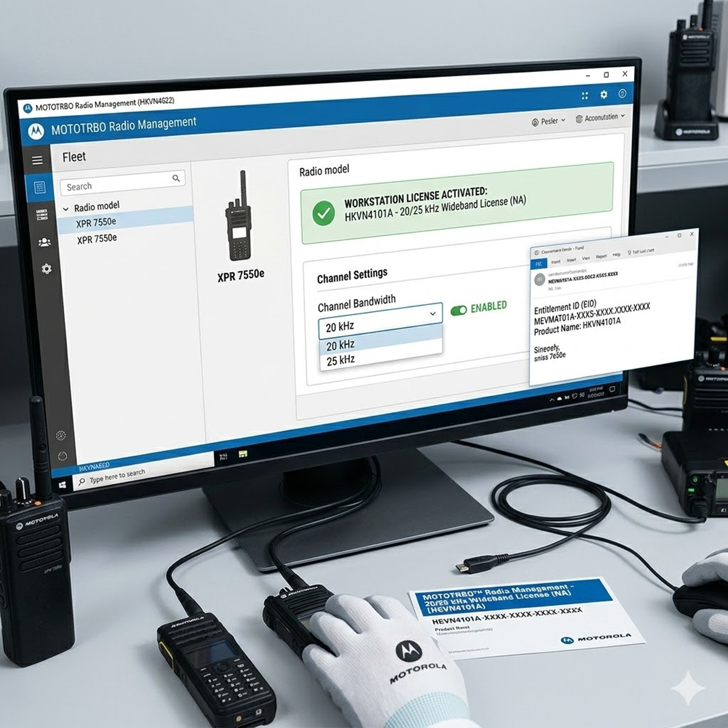Select 25 kHz from bandwidth list
The width and height of the screenshot is (728, 728).
[341, 360]
